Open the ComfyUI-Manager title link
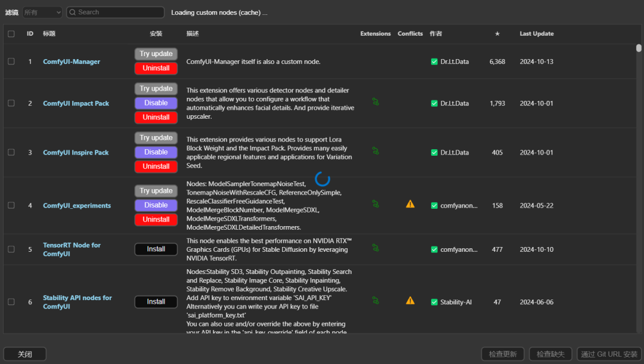Screen dimensions: 644x364 coord(72,61)
